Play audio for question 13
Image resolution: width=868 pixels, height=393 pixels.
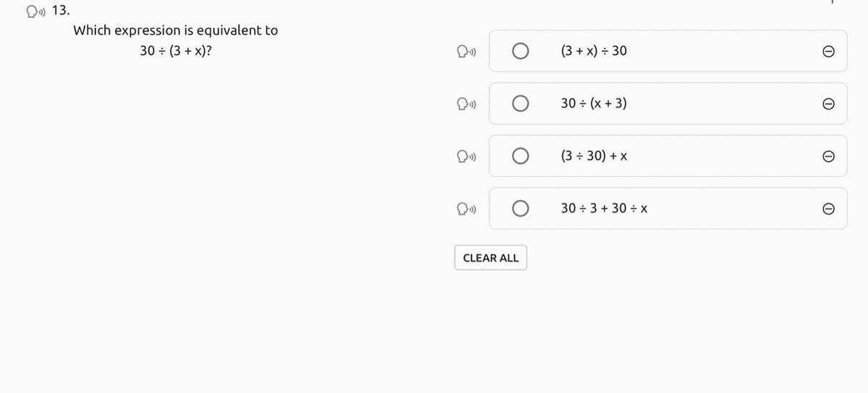point(35,11)
